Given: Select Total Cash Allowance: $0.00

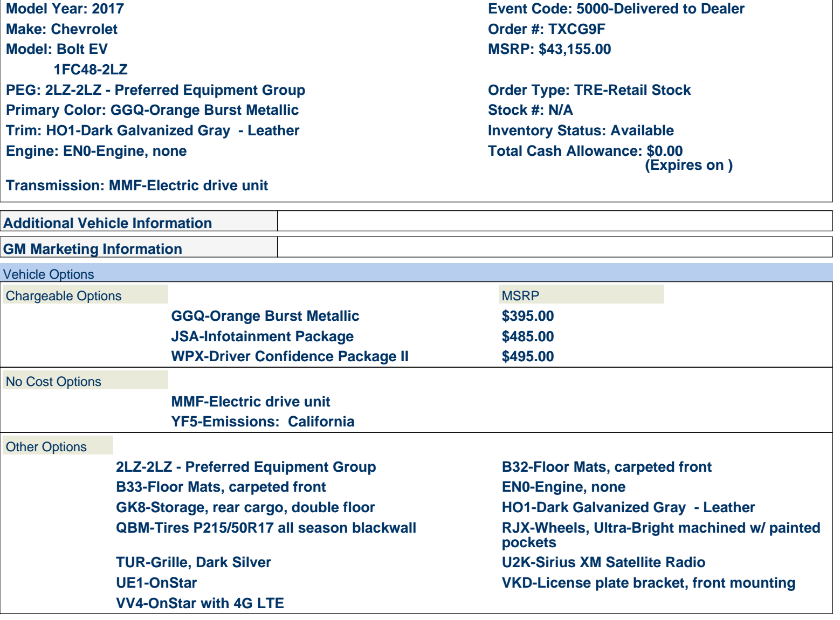Looking at the screenshot, I should point(585,151).
